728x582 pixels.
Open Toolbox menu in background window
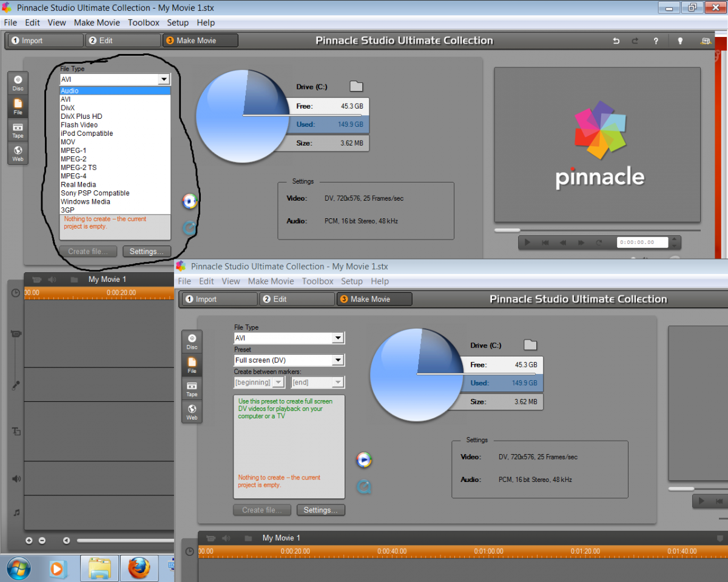tap(143, 22)
